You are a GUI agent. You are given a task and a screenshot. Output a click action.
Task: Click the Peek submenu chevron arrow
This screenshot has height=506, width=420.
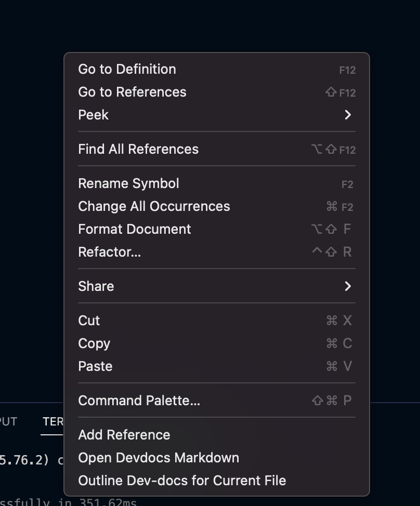[x=348, y=115]
